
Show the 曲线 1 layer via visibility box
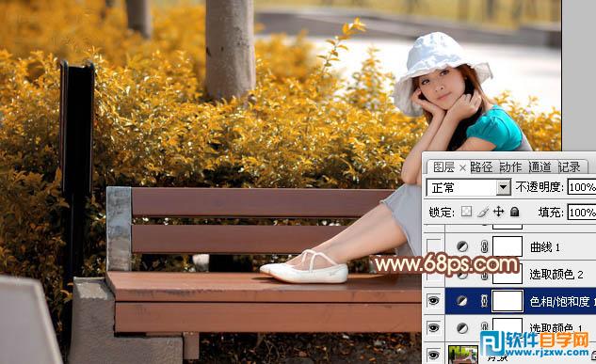(434, 246)
